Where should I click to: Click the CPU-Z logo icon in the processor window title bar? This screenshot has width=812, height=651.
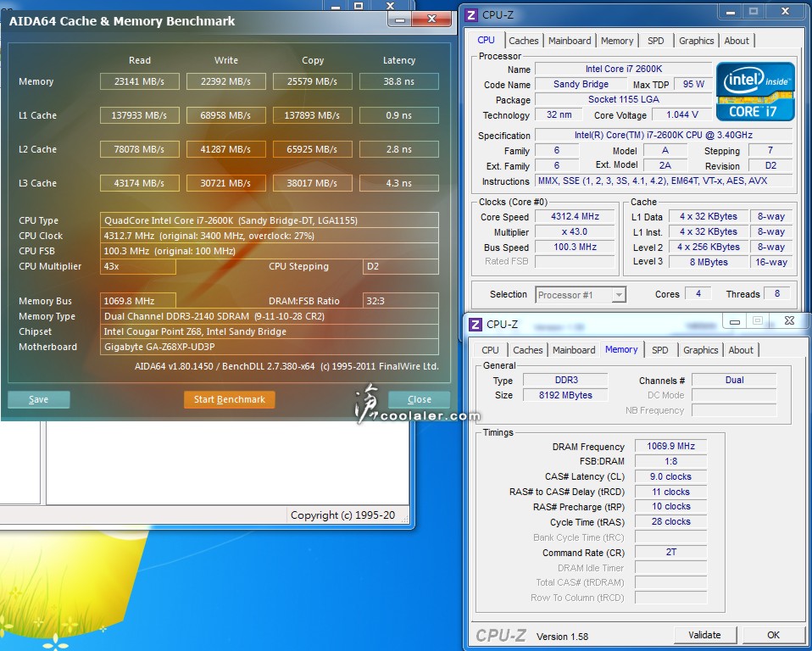pyautogui.click(x=470, y=14)
